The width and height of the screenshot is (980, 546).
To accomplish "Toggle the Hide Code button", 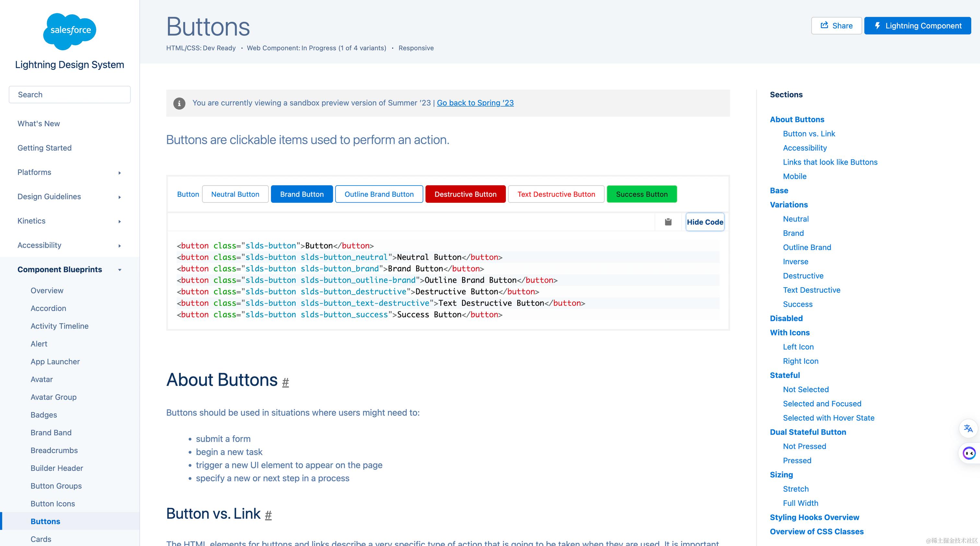I will [705, 222].
